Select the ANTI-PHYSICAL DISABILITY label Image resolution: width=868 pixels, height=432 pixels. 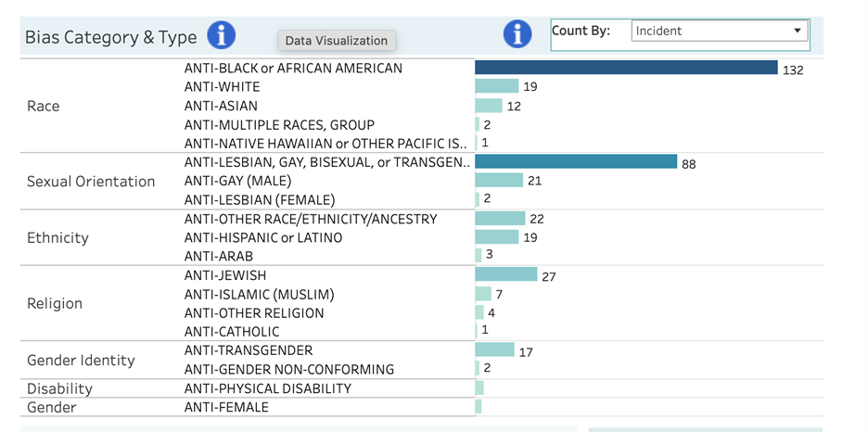point(267,388)
